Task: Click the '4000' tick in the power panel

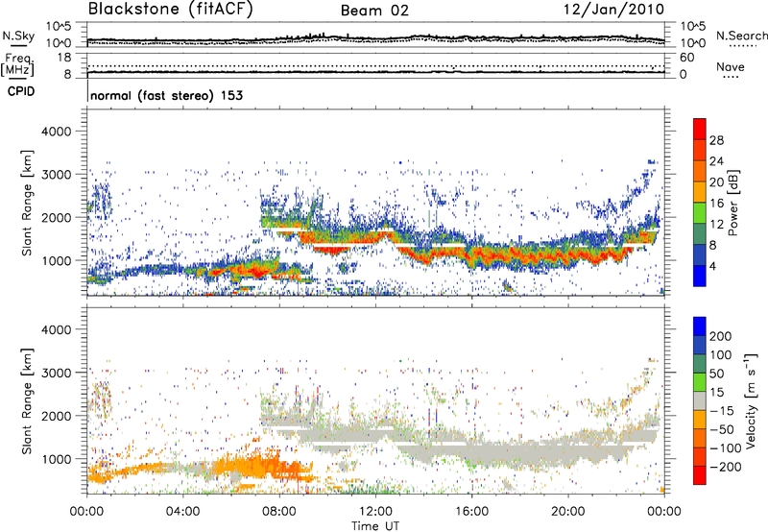Action: click(x=56, y=132)
